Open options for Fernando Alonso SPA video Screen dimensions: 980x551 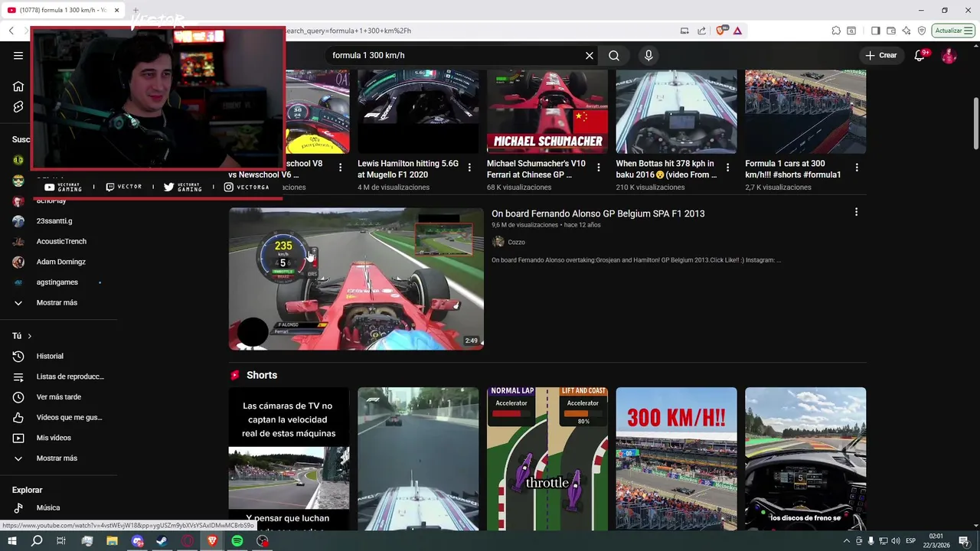(856, 212)
